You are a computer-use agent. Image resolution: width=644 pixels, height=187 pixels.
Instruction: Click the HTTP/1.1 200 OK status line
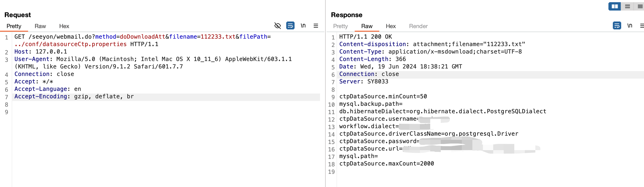point(365,37)
